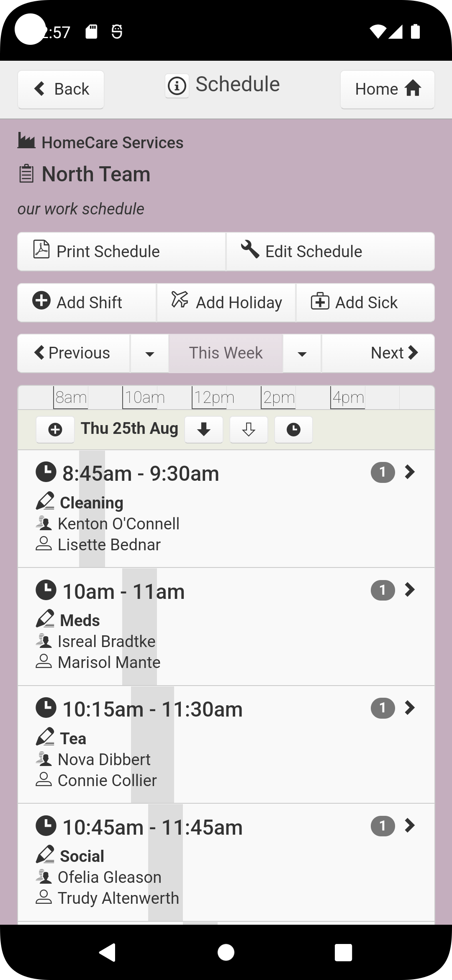
Task: Click the info icon beside Schedule title
Action: 177,86
